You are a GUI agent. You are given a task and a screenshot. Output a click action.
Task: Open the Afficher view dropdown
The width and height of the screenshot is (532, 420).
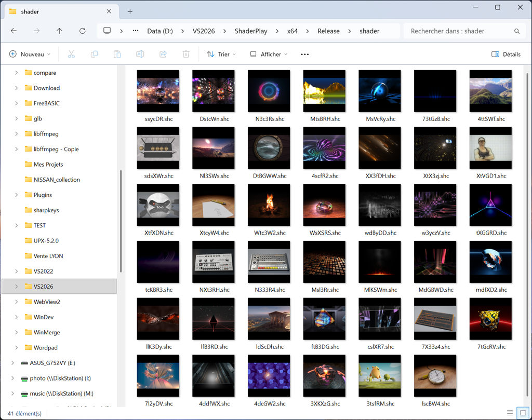269,54
